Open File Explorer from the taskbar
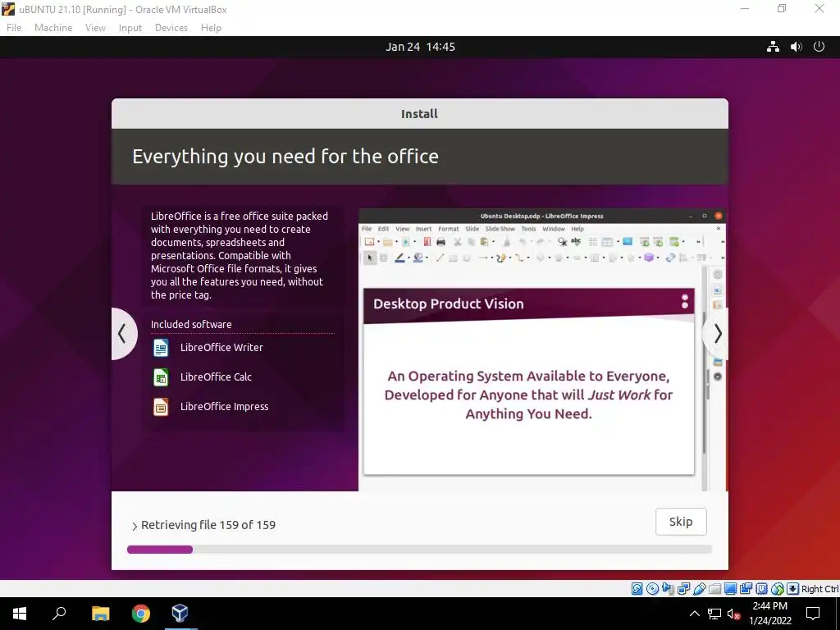This screenshot has height=630, width=840. [100, 614]
